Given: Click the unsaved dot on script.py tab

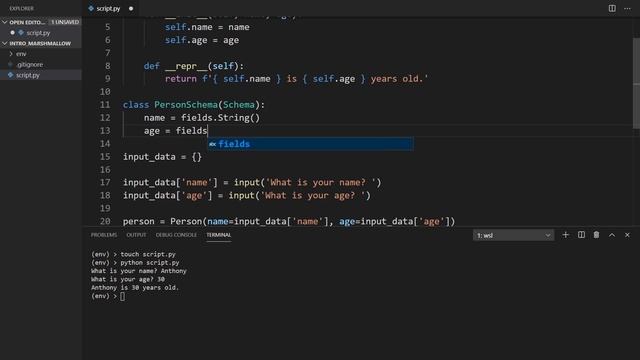Looking at the screenshot, I should (x=131, y=9).
